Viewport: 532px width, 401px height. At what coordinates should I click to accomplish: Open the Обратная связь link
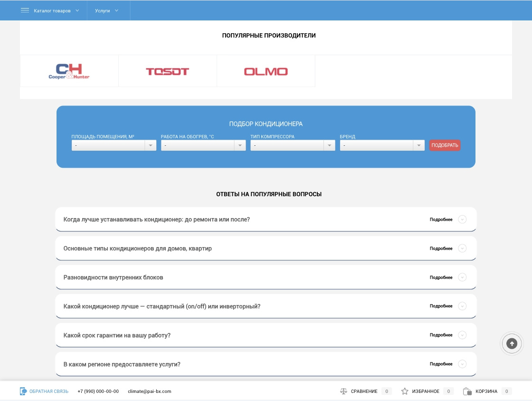(49, 391)
